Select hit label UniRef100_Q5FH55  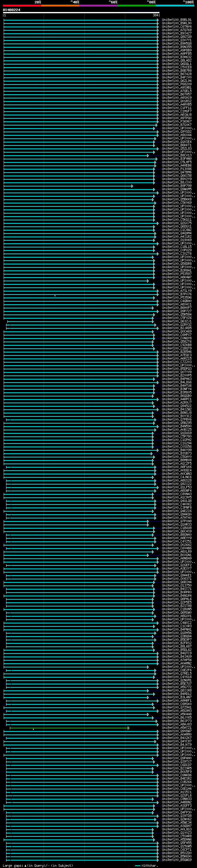tap(177, 843)
